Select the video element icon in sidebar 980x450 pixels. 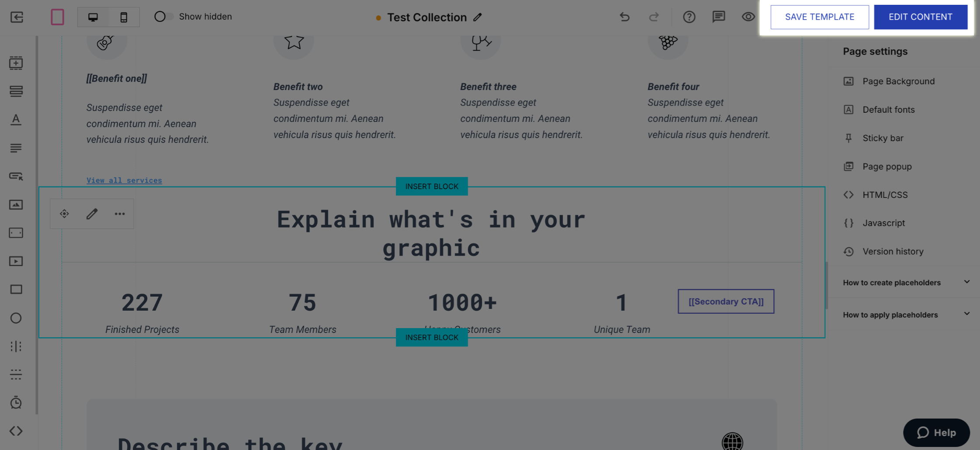16,261
